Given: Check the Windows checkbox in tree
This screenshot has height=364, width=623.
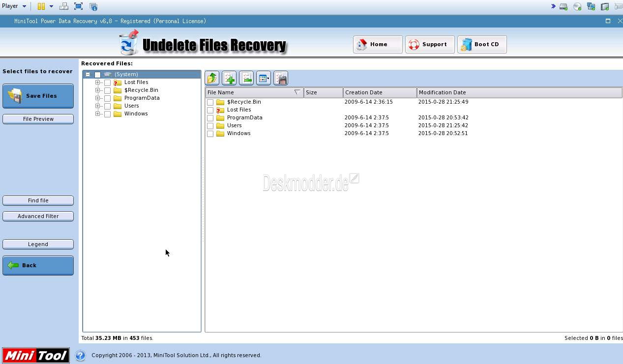Looking at the screenshot, I should click(107, 114).
